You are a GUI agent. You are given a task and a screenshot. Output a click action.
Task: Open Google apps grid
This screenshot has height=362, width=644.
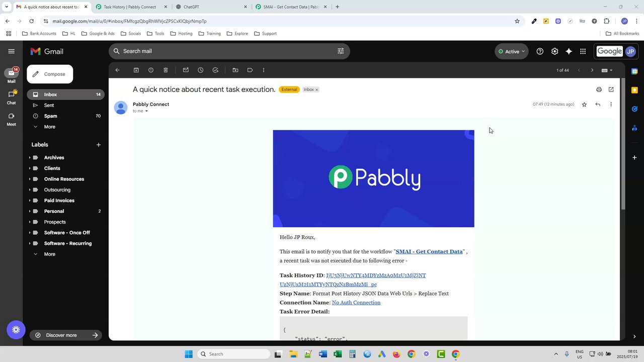583,51
